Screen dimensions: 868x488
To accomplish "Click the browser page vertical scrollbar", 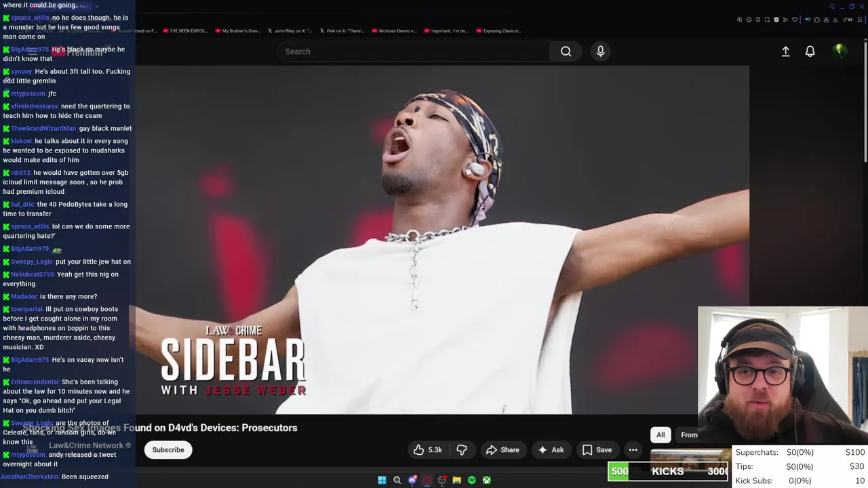I will click(x=865, y=102).
